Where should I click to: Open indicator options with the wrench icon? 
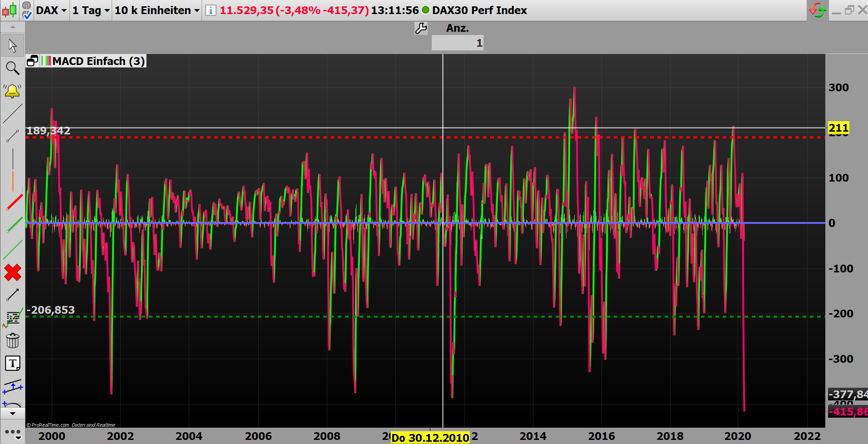tap(421, 28)
